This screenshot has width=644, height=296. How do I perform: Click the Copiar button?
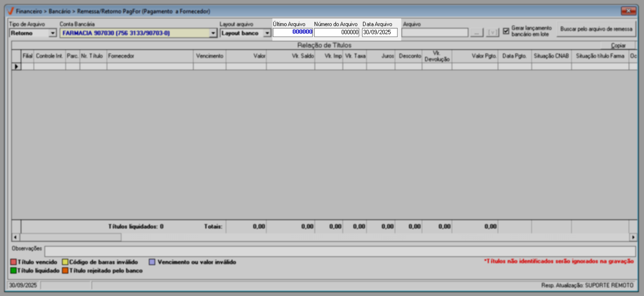click(x=618, y=45)
